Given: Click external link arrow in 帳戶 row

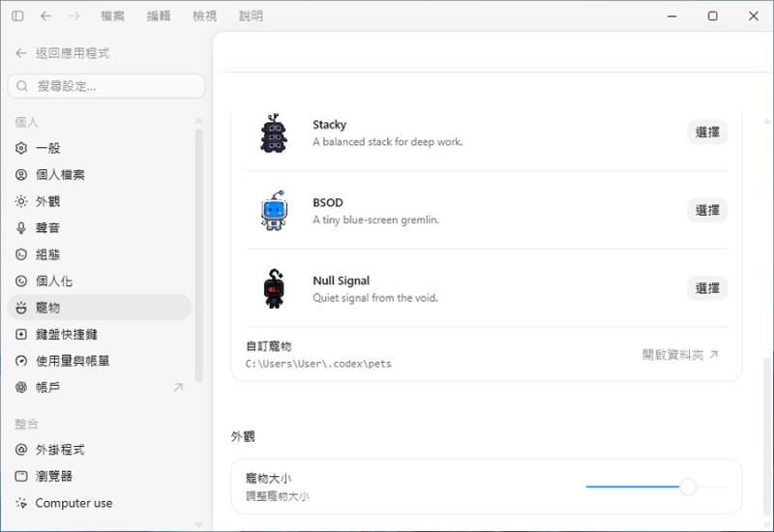Looking at the screenshot, I should pyautogui.click(x=178, y=388).
